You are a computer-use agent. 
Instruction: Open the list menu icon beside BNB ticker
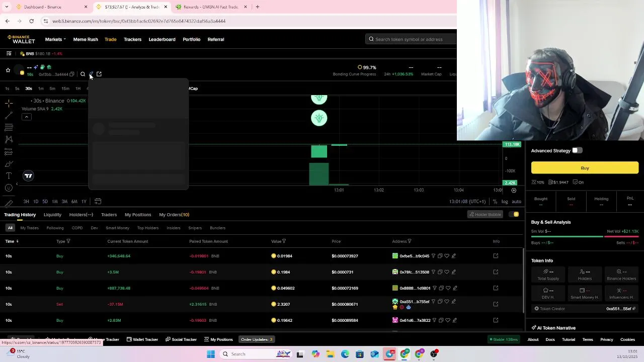pyautogui.click(x=9, y=53)
